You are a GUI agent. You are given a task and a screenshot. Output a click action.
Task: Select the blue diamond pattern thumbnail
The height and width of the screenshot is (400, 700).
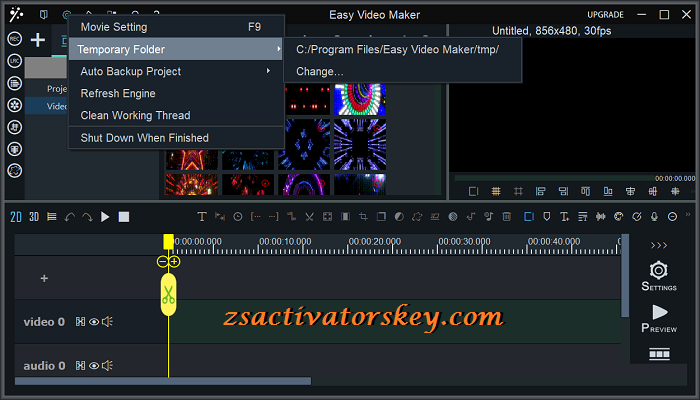pyautogui.click(x=304, y=145)
